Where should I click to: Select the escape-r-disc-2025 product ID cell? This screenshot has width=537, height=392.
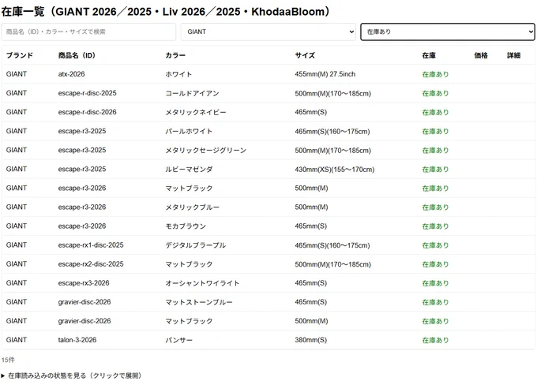(88, 93)
